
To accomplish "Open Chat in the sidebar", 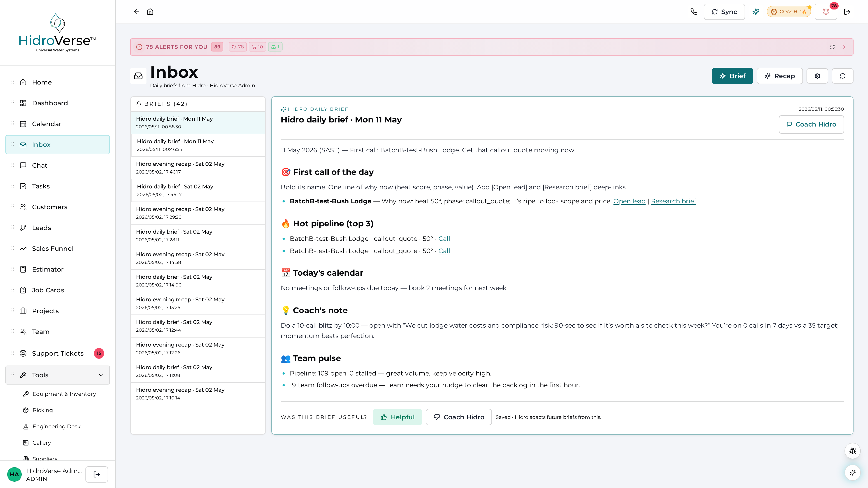I will click(58, 165).
